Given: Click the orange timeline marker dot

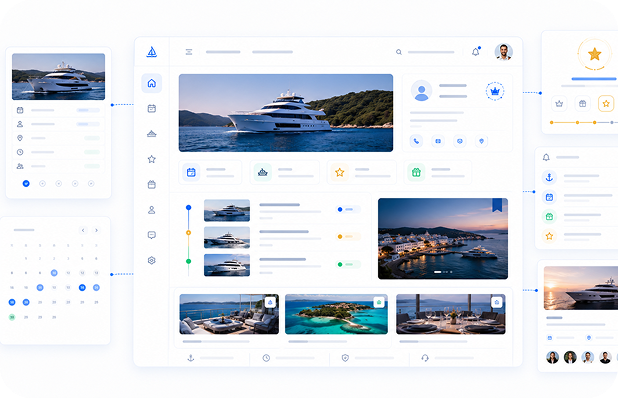Looking at the screenshot, I should coord(188,232).
